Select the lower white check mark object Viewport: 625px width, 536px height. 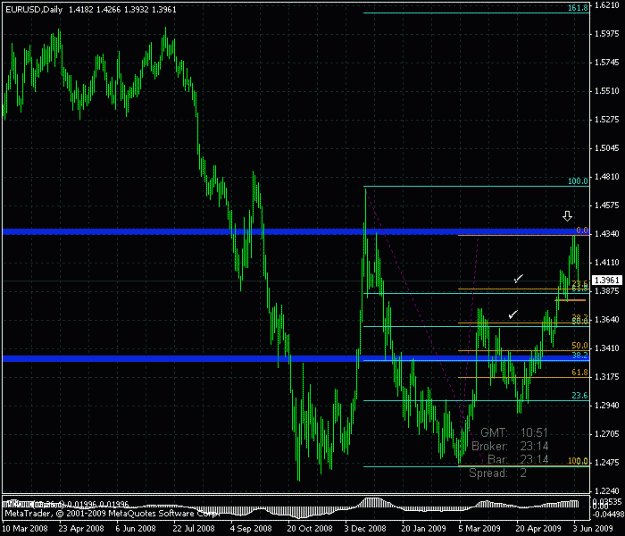pos(513,314)
